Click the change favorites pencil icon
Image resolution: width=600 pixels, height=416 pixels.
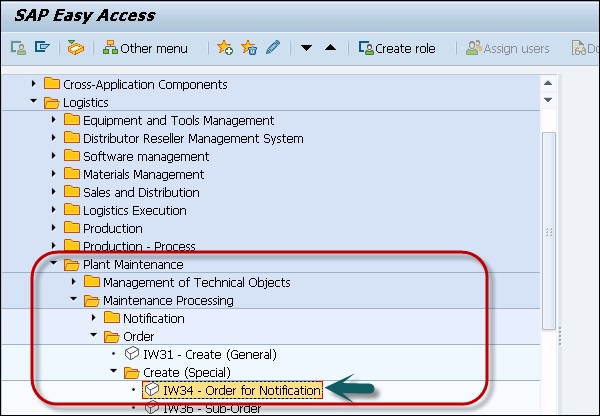(273, 48)
